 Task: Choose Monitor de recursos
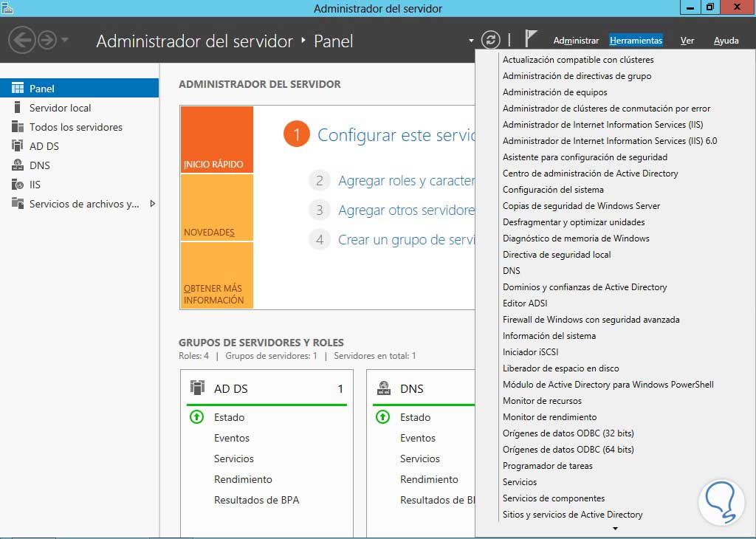542,401
